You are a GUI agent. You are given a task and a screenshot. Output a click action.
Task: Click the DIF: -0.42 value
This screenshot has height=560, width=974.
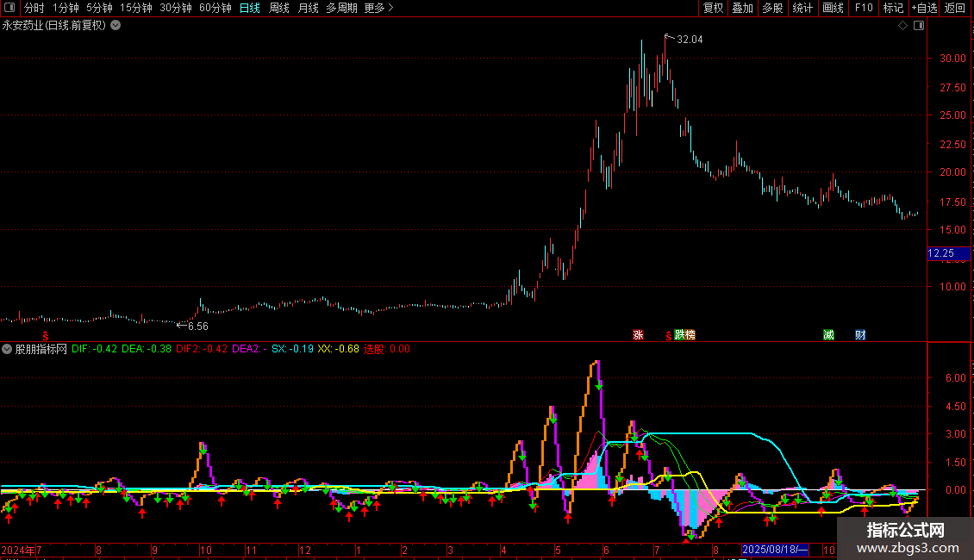point(95,349)
